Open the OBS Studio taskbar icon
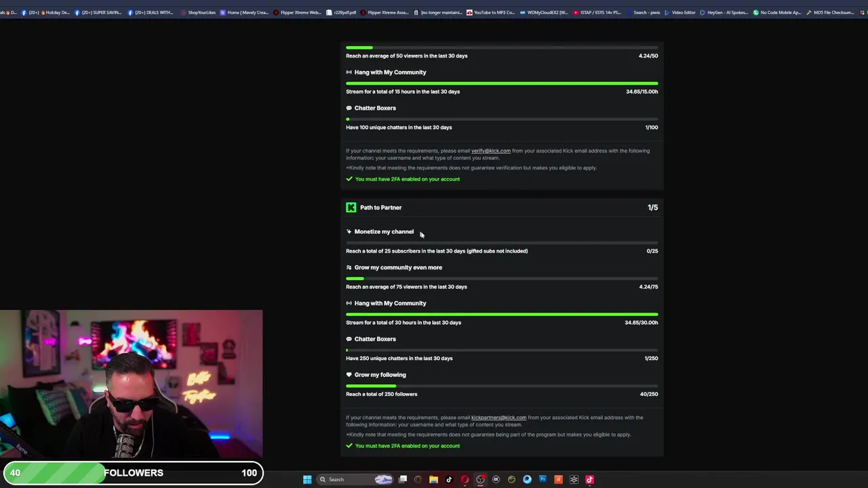The height and width of the screenshot is (488, 868). [x=480, y=479]
